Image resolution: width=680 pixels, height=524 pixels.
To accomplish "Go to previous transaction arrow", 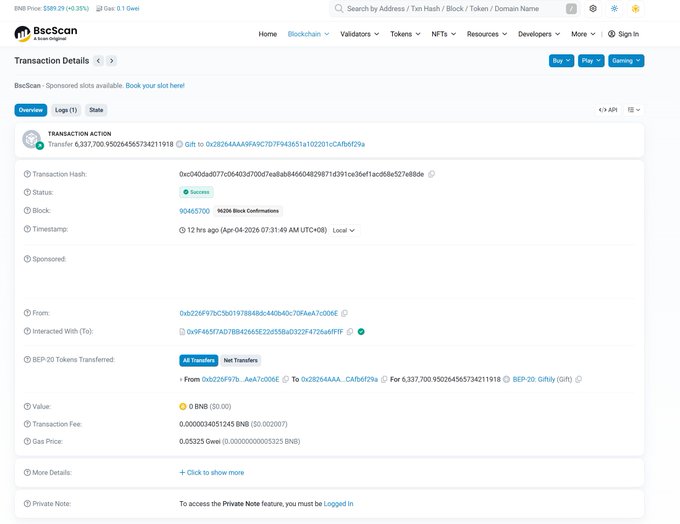I will [x=98, y=61].
